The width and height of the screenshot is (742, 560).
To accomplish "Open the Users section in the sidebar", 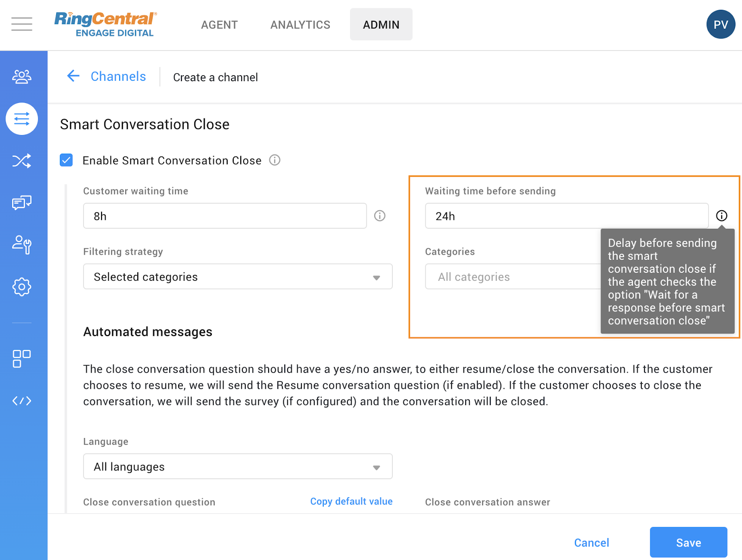I will (x=21, y=77).
